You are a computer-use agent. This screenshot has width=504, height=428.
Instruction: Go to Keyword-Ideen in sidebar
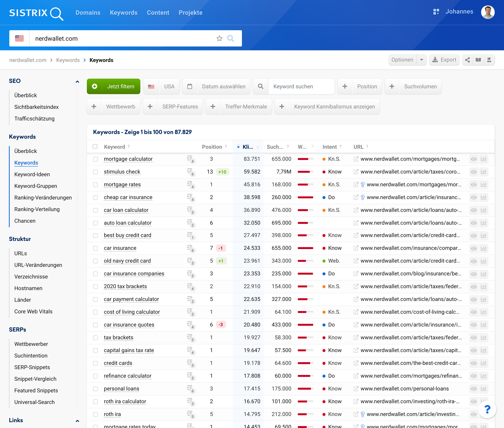[32, 174]
